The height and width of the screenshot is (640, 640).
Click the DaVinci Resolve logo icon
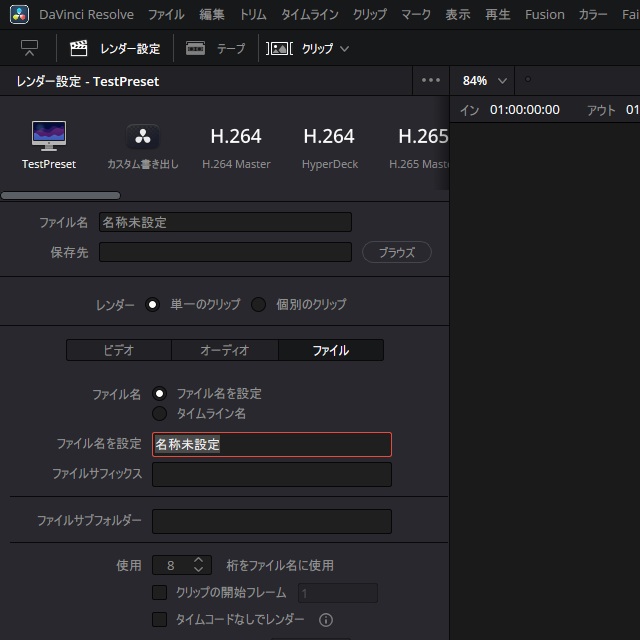(20, 15)
